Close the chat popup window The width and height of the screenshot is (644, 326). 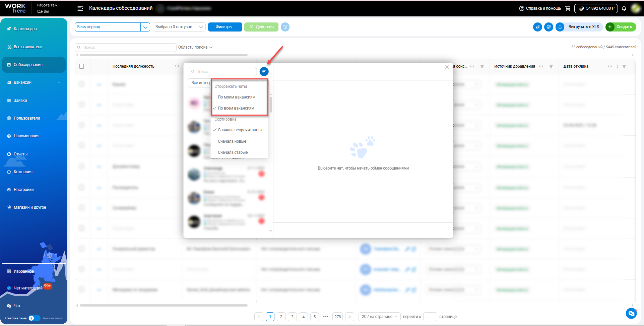click(x=447, y=67)
